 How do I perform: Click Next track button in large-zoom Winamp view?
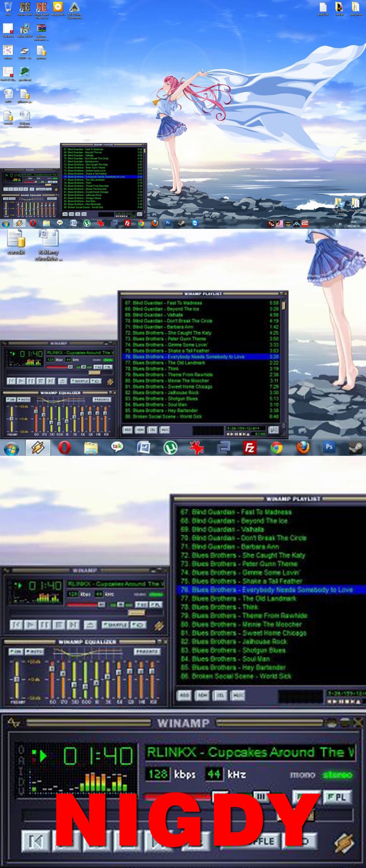tap(73, 624)
